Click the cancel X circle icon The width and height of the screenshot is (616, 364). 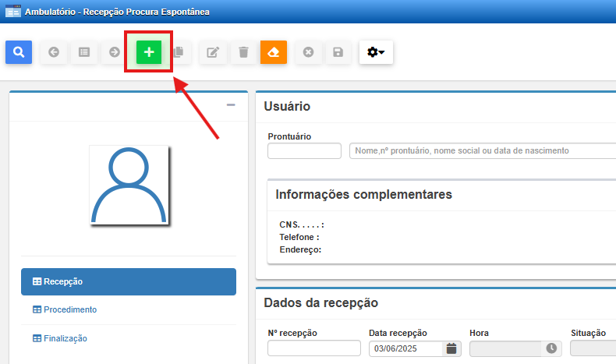[308, 52]
